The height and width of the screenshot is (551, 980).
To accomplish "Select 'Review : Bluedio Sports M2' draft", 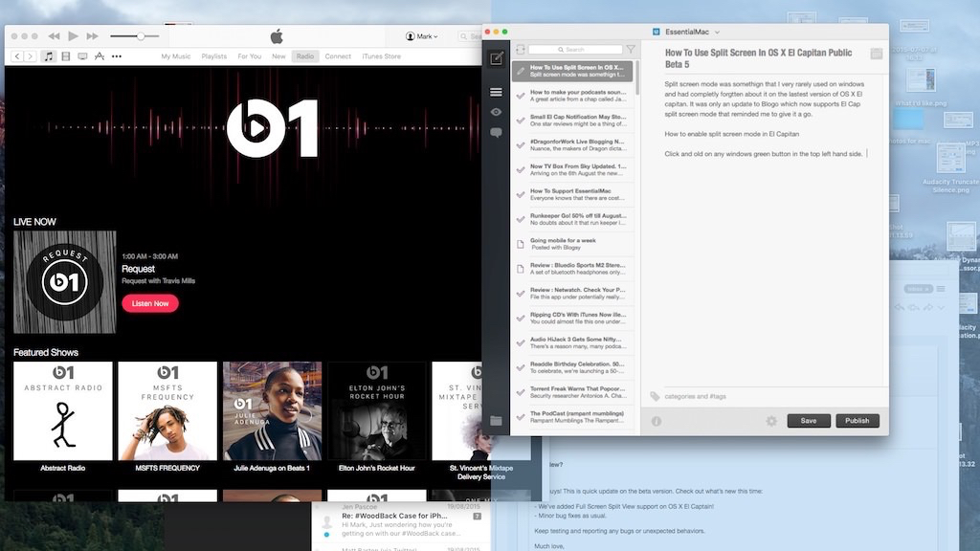I will (572, 269).
